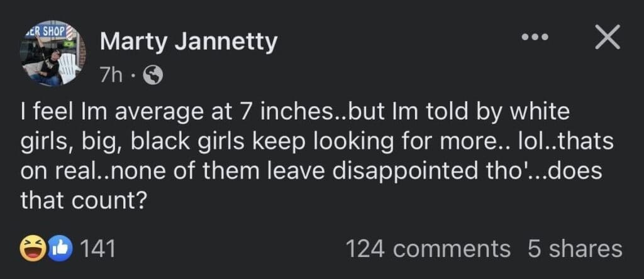Expand the 124 comments
The width and height of the screenshot is (644, 279).
point(428,249)
